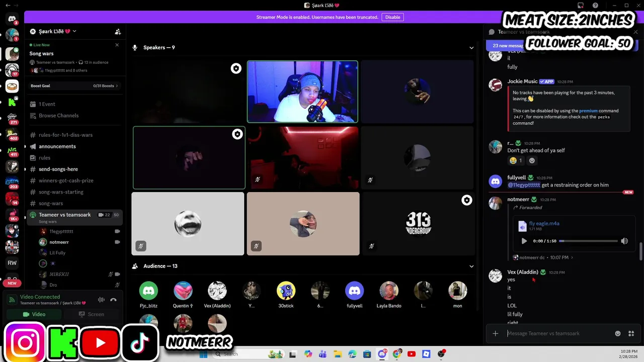This screenshot has width=644, height=362.
Task: Mute the fly eagle audio volume
Action: point(624,241)
